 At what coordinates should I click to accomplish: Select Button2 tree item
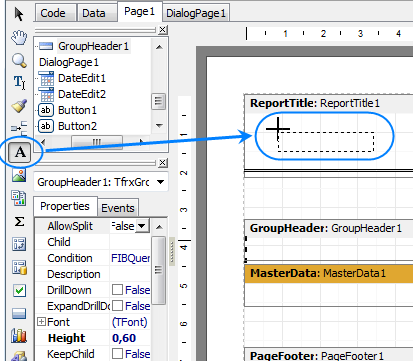(x=77, y=126)
